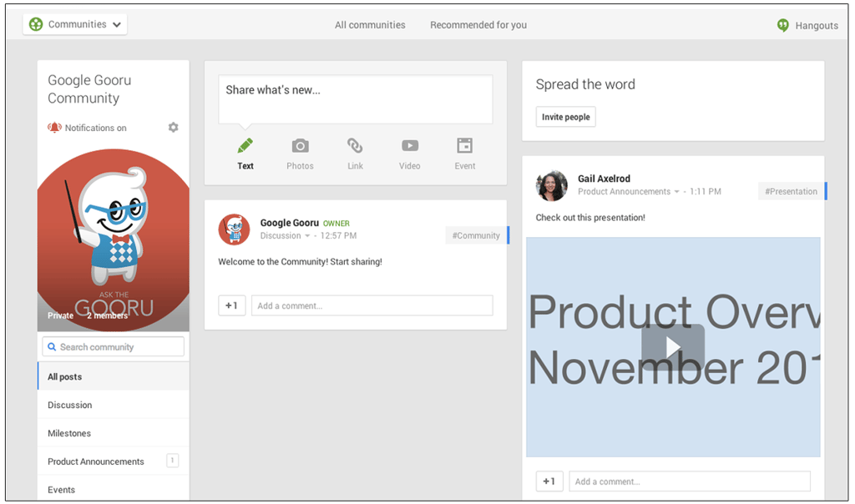This screenshot has height=504, width=855.
Task: Focus the Search community field
Action: (114, 347)
